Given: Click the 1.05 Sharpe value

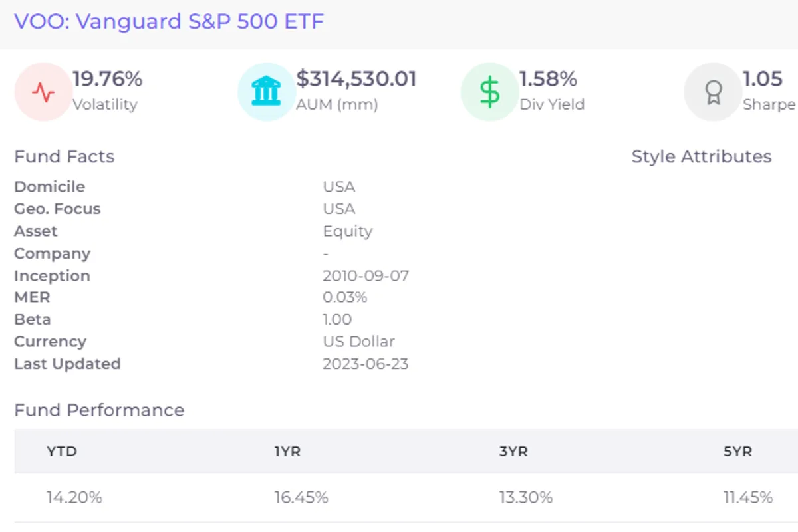Looking at the screenshot, I should coord(763,78).
